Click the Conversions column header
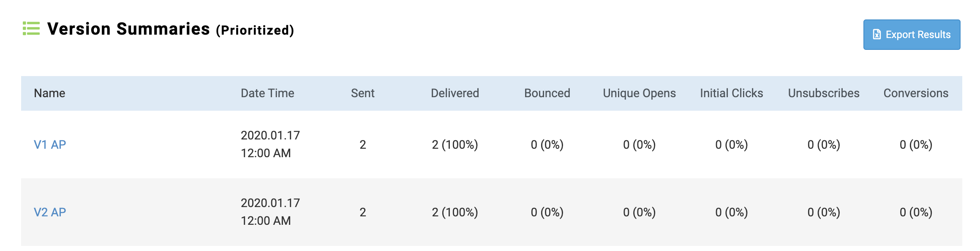 click(916, 93)
